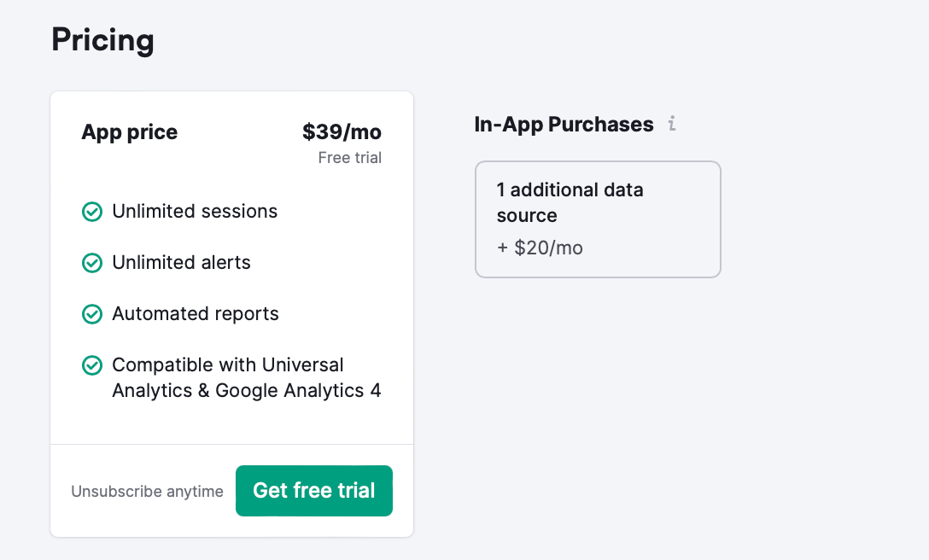Click the Unlimited sessions feature text
The width and height of the screenshot is (929, 560).
click(x=195, y=211)
